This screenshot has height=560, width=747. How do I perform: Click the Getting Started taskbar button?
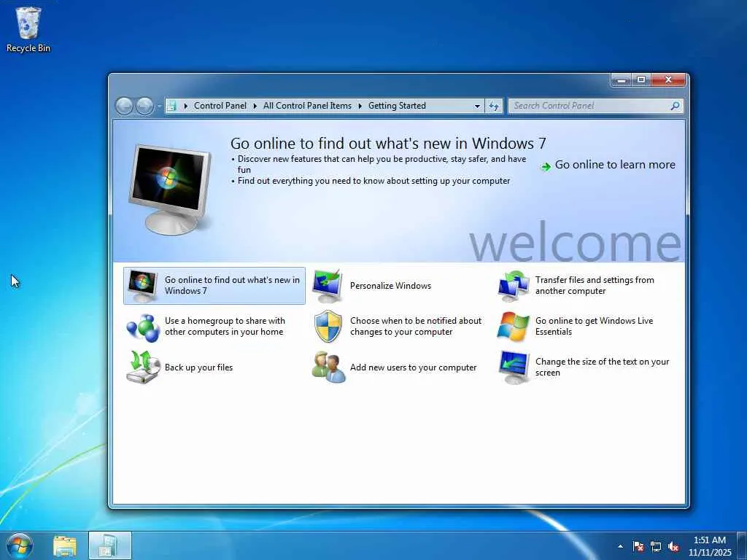[x=109, y=545]
